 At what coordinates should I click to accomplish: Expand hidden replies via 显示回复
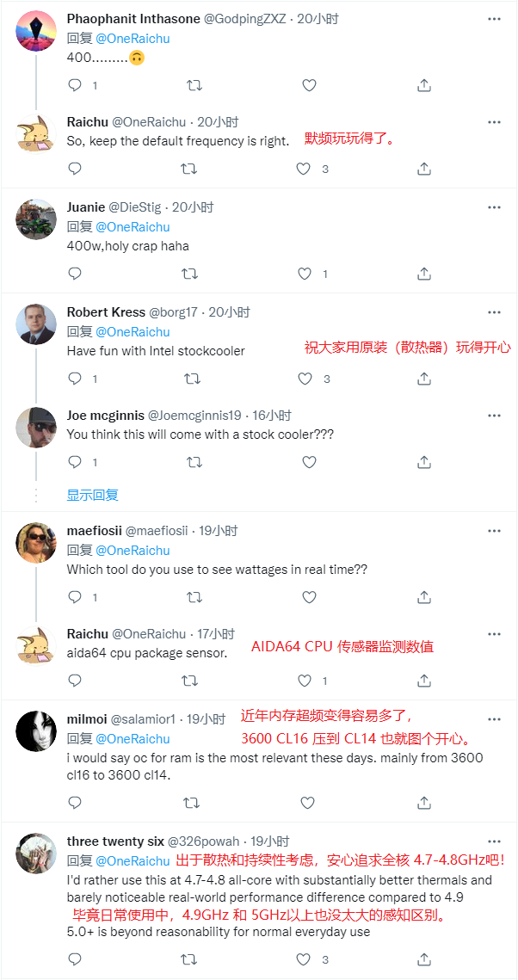pyautogui.click(x=92, y=495)
